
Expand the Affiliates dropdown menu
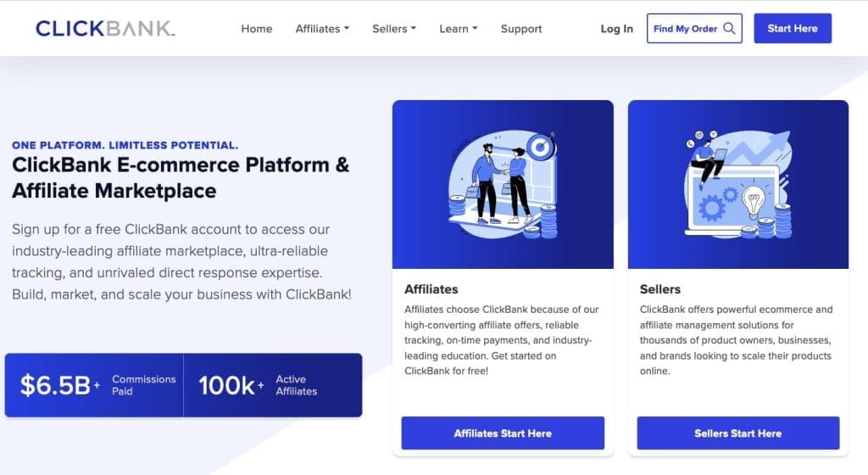(x=322, y=29)
